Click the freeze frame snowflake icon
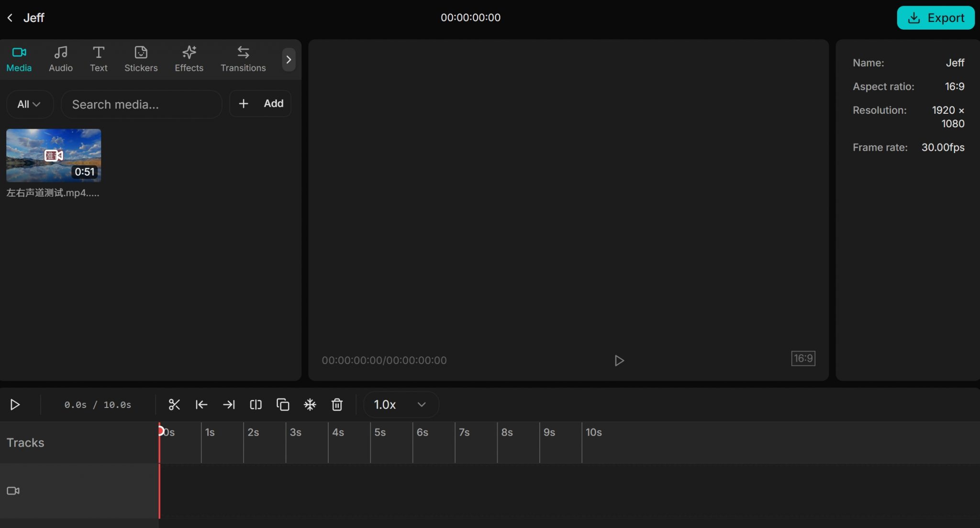The image size is (980, 528). tap(310, 405)
